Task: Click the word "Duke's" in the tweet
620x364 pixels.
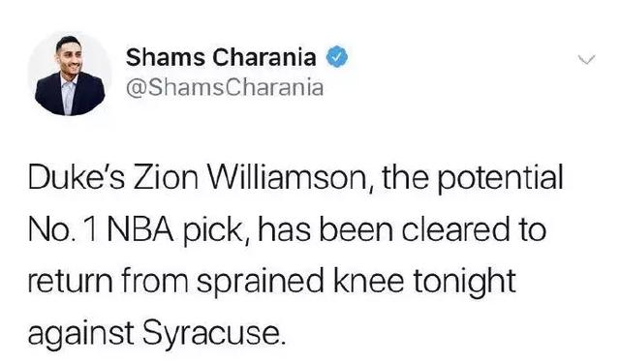Action: tap(77, 178)
